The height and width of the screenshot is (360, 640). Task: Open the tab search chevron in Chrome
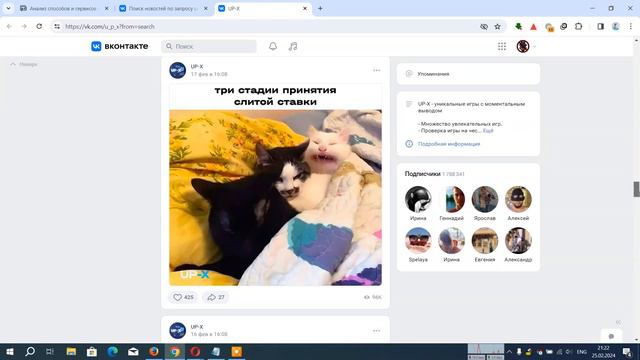tap(8, 8)
